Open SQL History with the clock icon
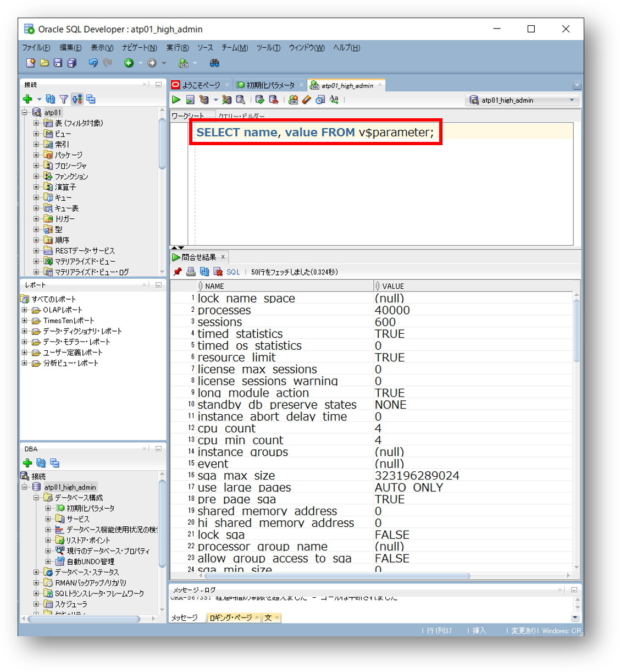Screen dimensions: 620x672 (320, 100)
